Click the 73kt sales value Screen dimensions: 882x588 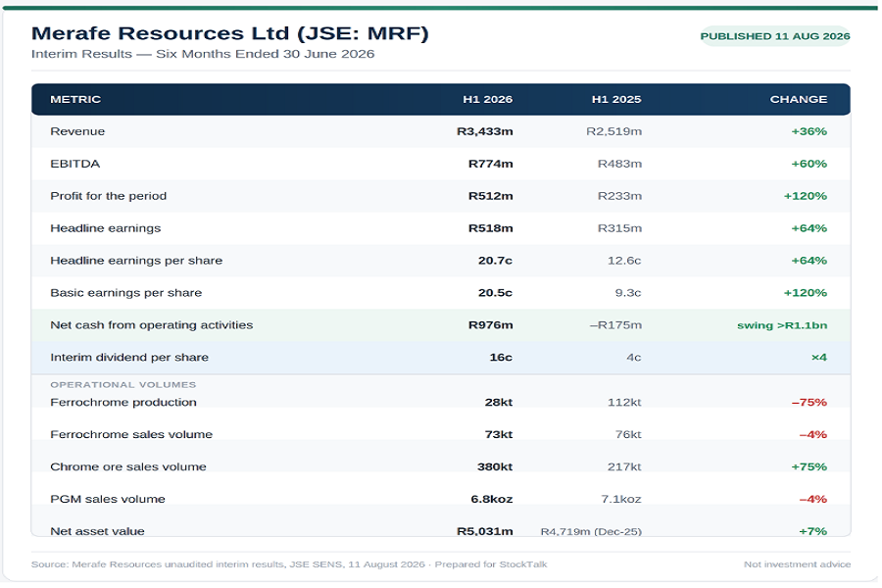[499, 434]
